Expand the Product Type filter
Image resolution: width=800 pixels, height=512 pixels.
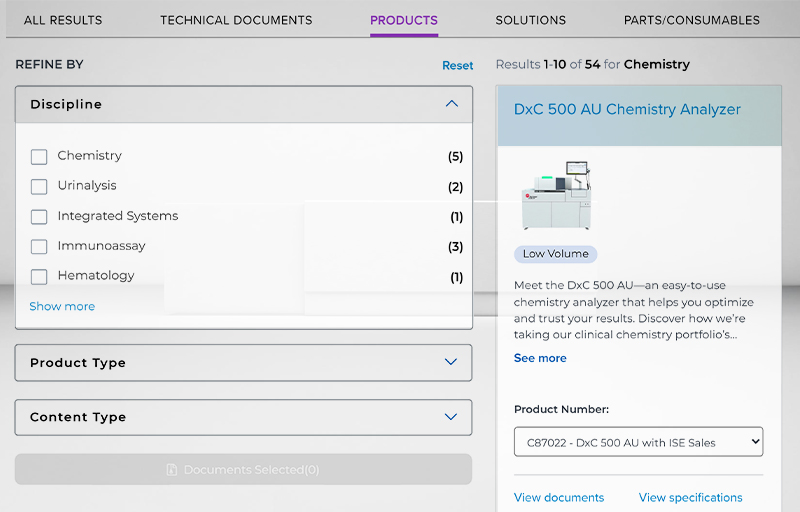[x=243, y=363]
